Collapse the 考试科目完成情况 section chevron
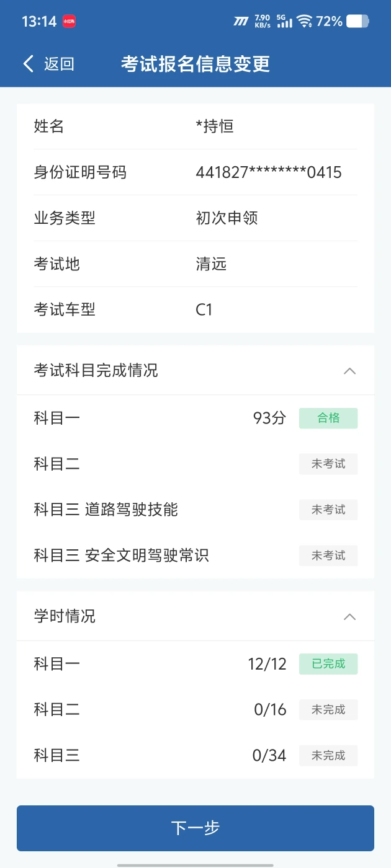 coord(350,371)
